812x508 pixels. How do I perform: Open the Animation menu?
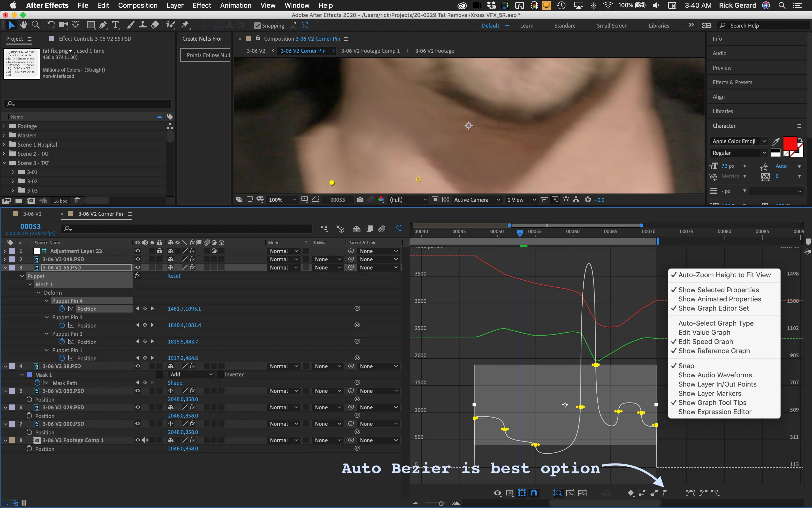tap(235, 5)
